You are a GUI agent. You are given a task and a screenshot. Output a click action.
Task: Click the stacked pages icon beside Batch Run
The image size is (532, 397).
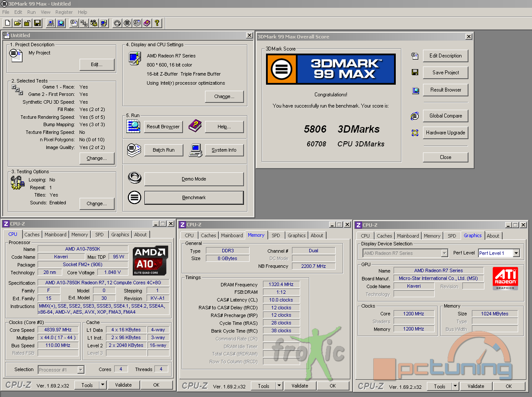(x=134, y=149)
